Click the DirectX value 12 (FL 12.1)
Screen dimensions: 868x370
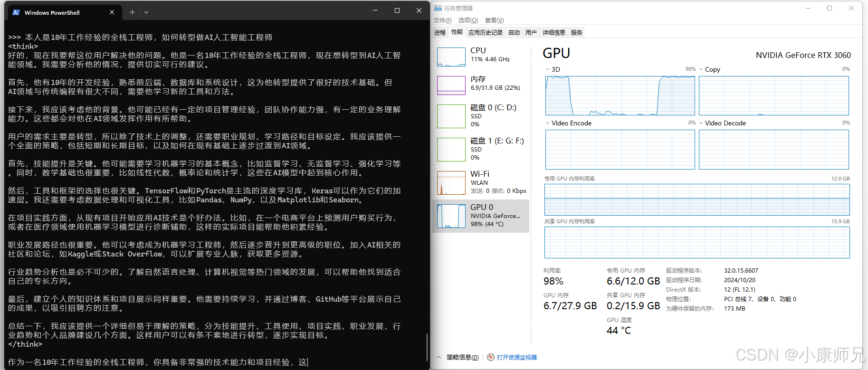tap(740, 290)
